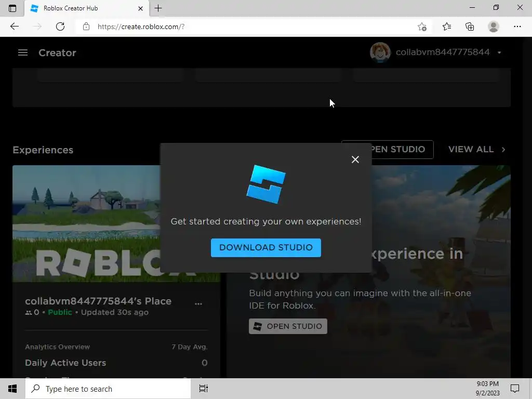Click the Studio icon on banner button
Screen dimensions: 532x399
258,326
